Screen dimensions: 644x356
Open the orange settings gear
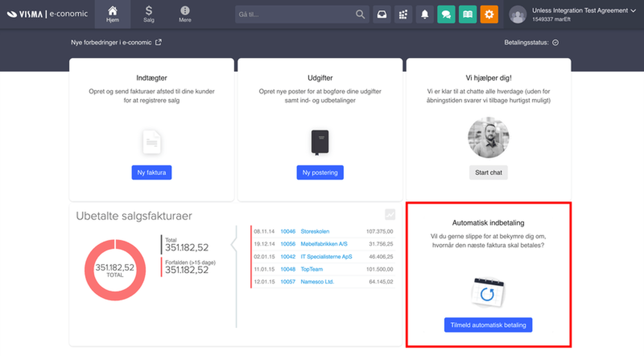click(x=489, y=14)
